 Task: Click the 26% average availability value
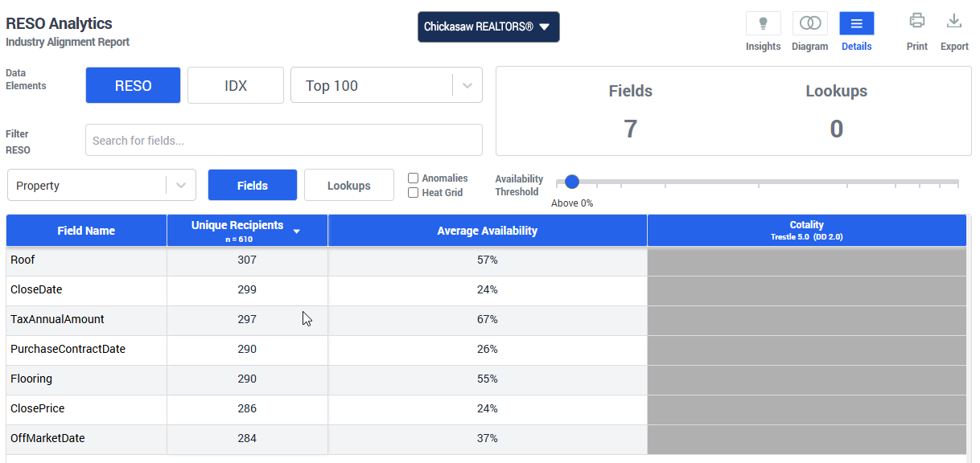[488, 349]
